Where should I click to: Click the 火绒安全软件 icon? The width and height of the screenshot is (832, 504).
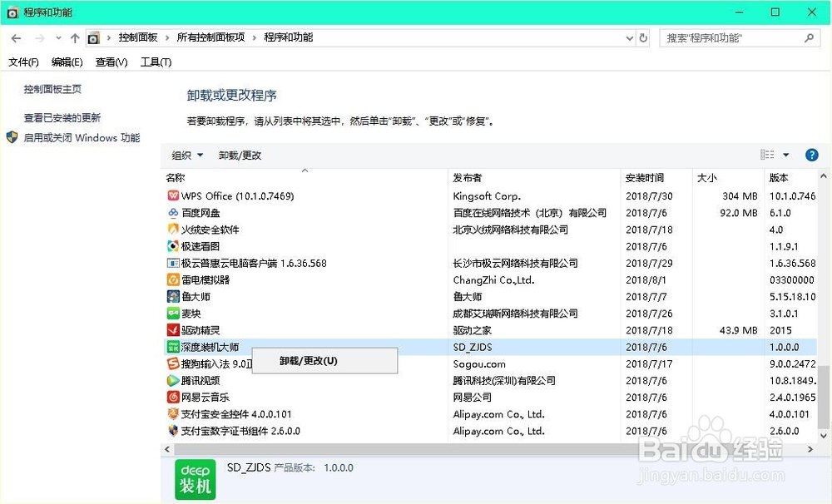(172, 229)
